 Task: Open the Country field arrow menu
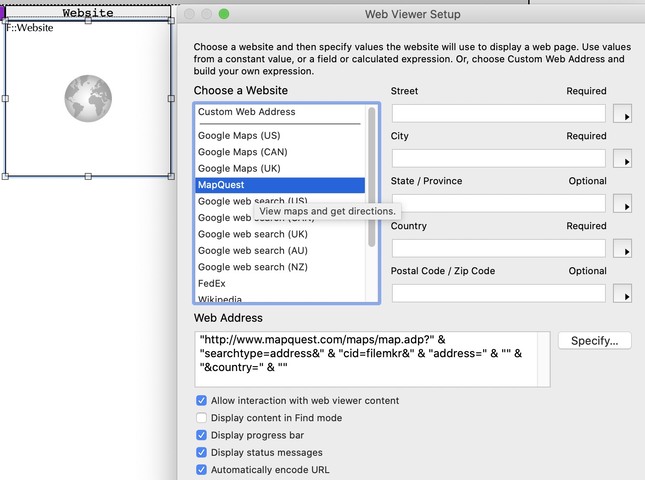tap(621, 250)
